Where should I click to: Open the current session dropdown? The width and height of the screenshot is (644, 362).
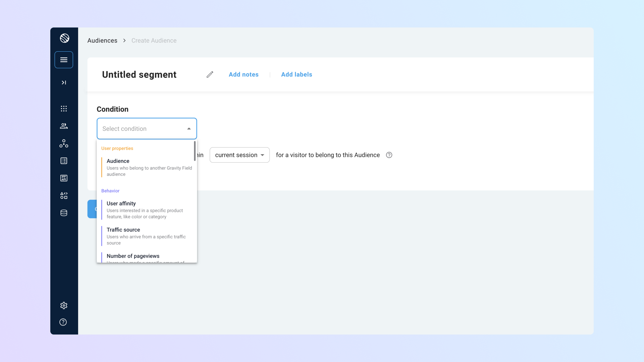pos(239,155)
